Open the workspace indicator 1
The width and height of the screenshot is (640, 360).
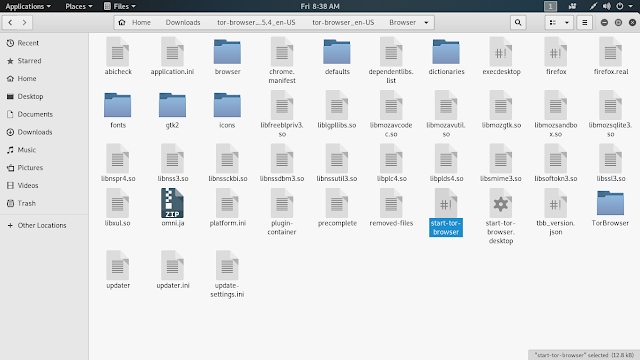[x=550, y=6]
